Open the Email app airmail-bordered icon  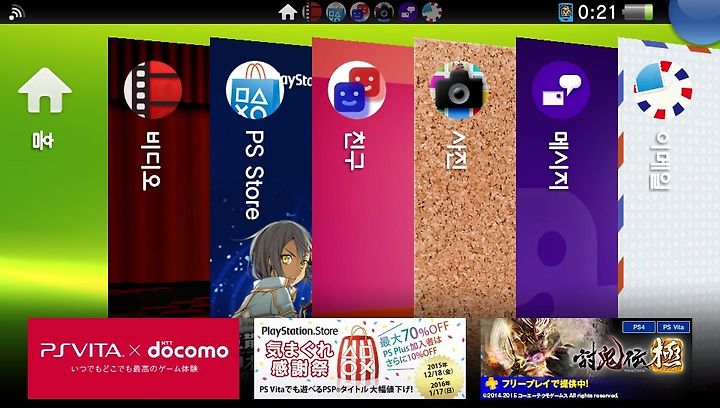pos(663,90)
